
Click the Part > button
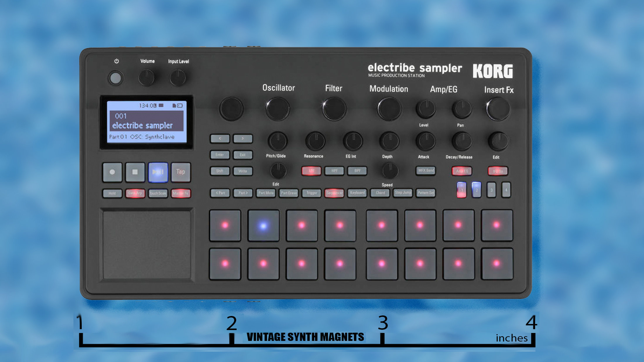coord(243,193)
